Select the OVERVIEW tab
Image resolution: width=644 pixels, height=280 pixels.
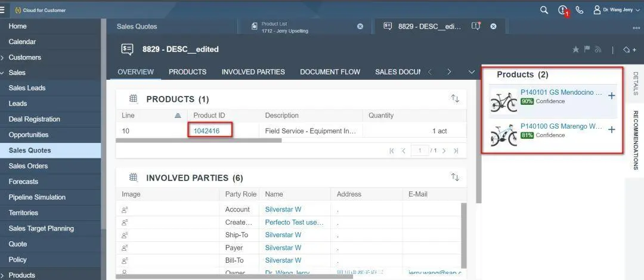[x=135, y=72]
